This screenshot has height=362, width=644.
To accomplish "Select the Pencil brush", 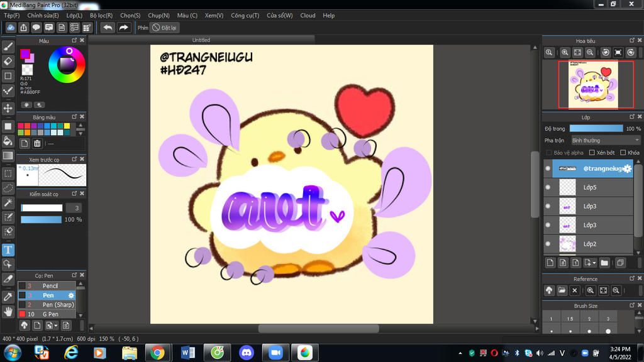I will [x=47, y=286].
